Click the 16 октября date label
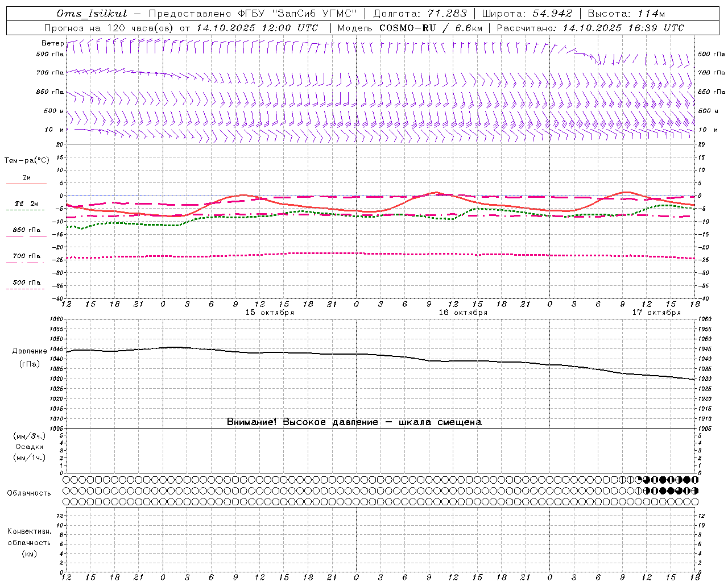 coord(463,313)
